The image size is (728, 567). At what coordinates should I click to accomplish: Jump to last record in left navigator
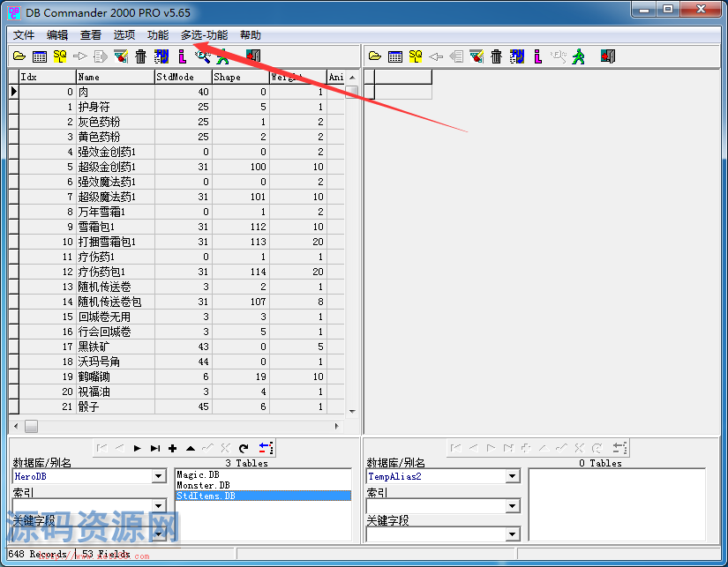click(x=154, y=448)
